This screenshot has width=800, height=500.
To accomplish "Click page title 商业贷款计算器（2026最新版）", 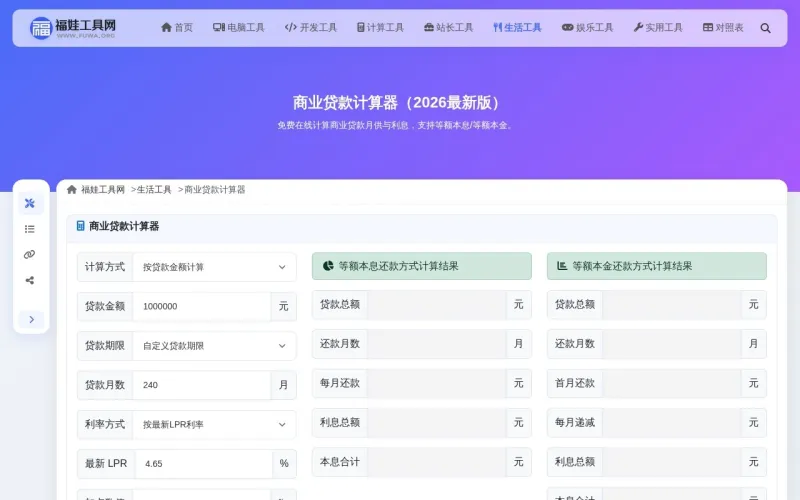I will [399, 103].
